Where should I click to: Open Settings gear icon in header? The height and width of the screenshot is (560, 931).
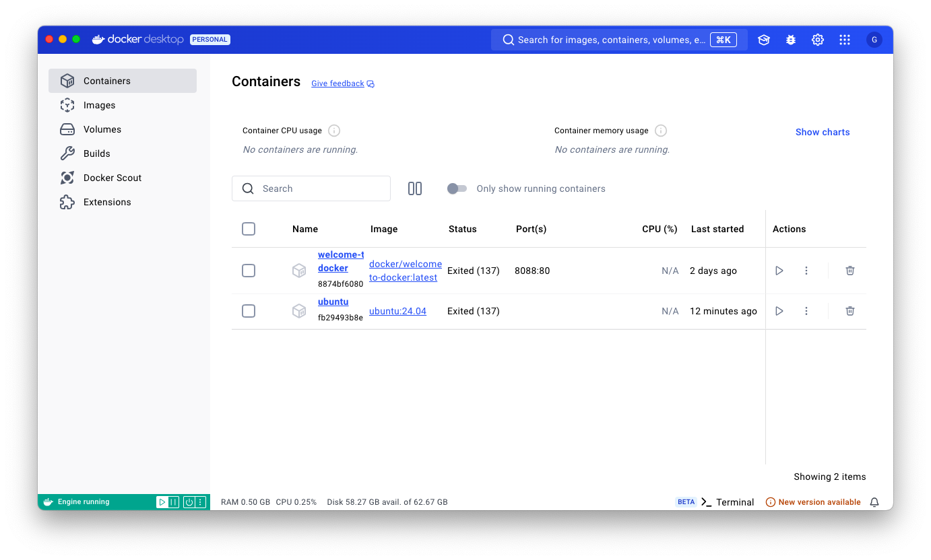(x=818, y=40)
